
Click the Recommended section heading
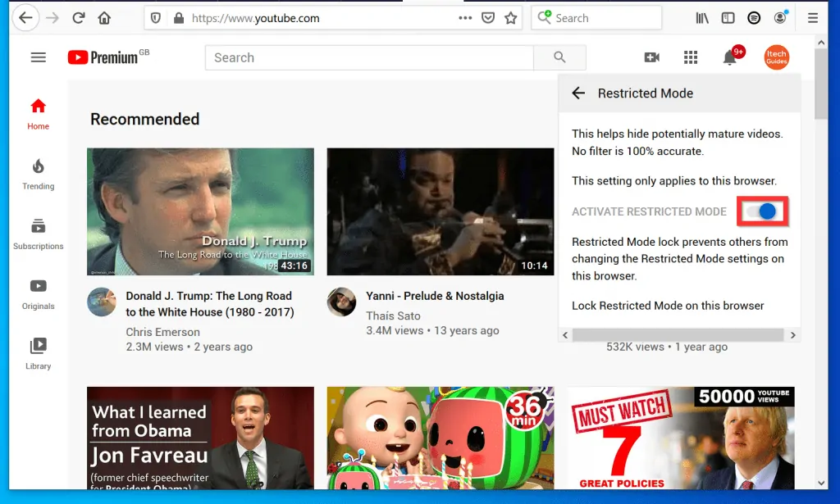tap(144, 119)
